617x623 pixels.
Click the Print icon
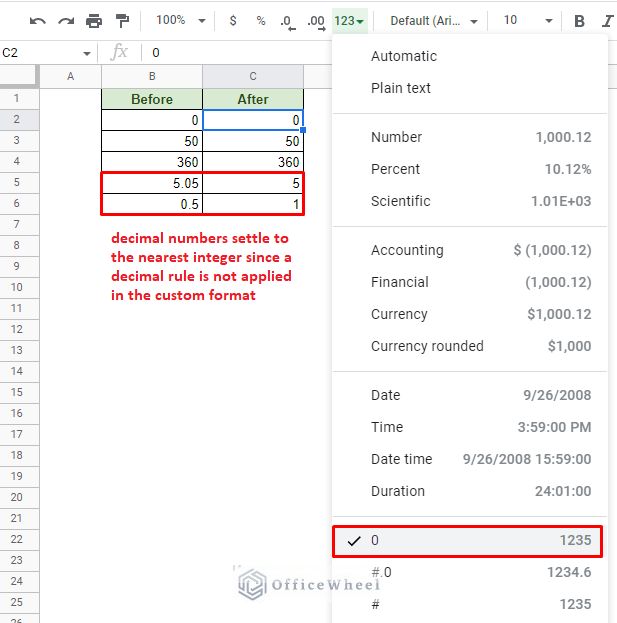(x=94, y=21)
